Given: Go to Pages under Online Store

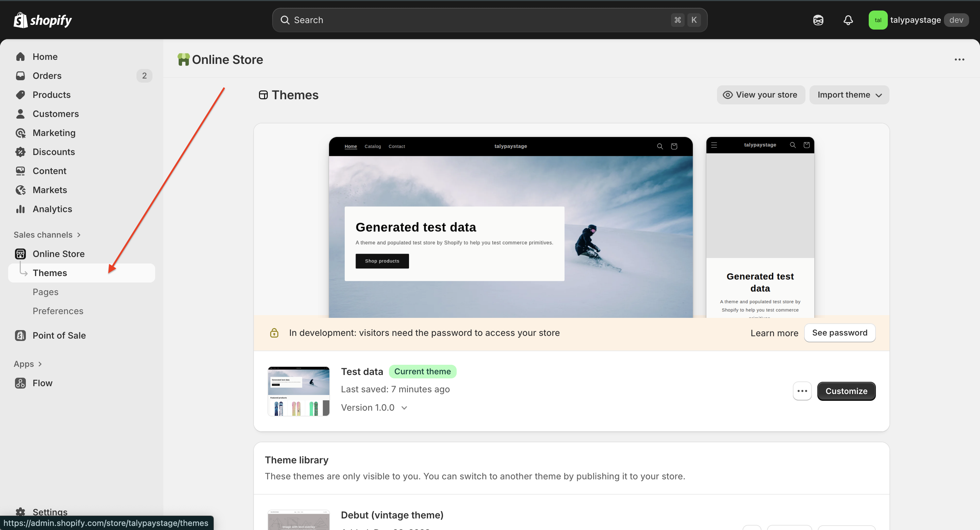Looking at the screenshot, I should pyautogui.click(x=45, y=292).
